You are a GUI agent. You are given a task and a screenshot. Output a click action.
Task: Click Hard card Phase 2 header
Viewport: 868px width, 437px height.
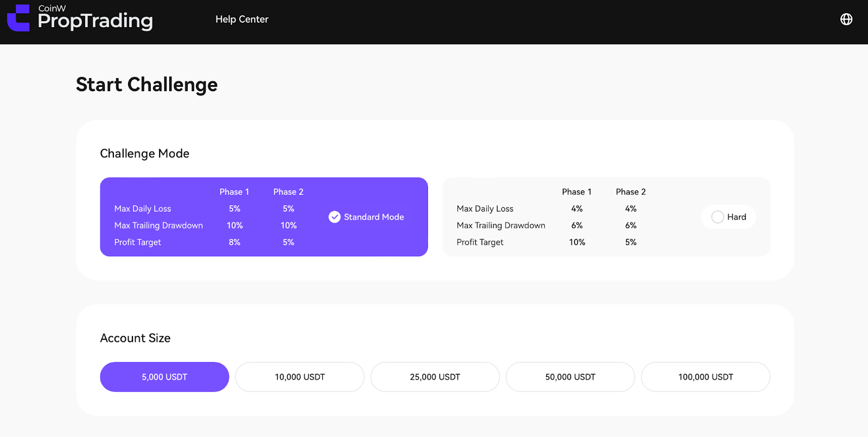pyautogui.click(x=631, y=192)
